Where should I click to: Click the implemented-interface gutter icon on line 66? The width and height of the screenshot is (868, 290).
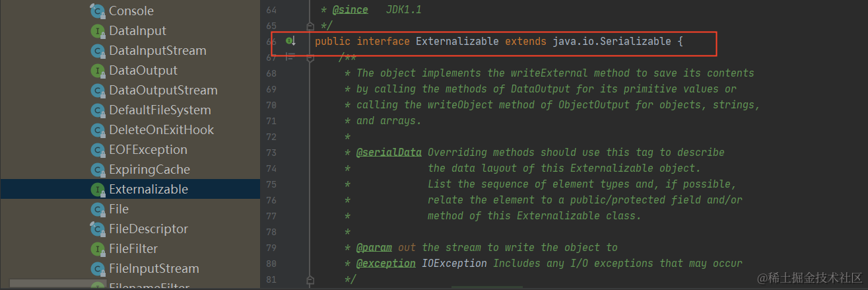pyautogui.click(x=290, y=41)
